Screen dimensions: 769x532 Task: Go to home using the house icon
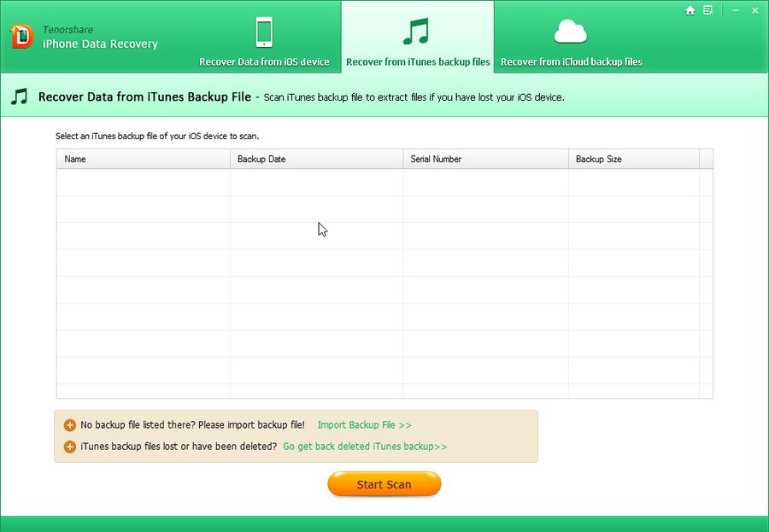(690, 10)
